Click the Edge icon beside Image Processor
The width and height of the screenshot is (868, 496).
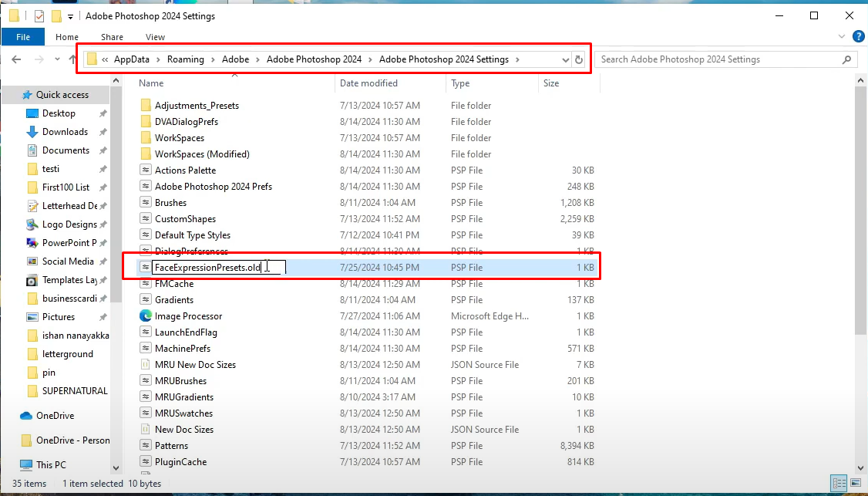146,316
